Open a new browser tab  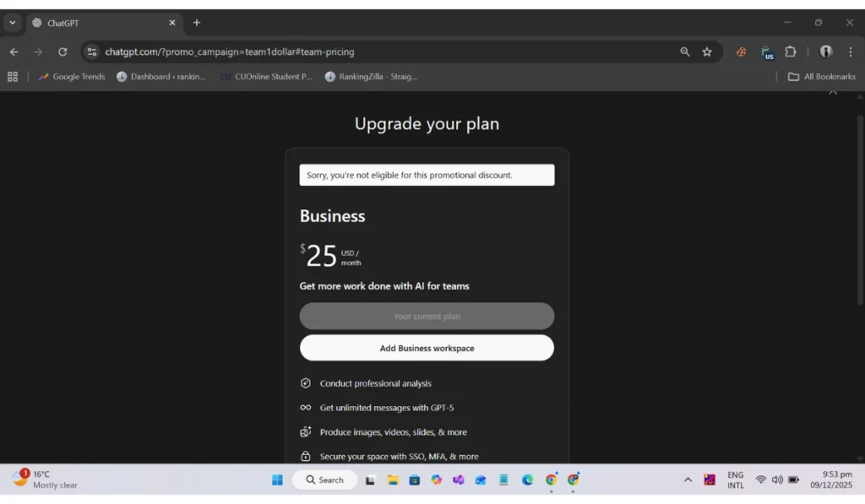pyautogui.click(x=197, y=23)
